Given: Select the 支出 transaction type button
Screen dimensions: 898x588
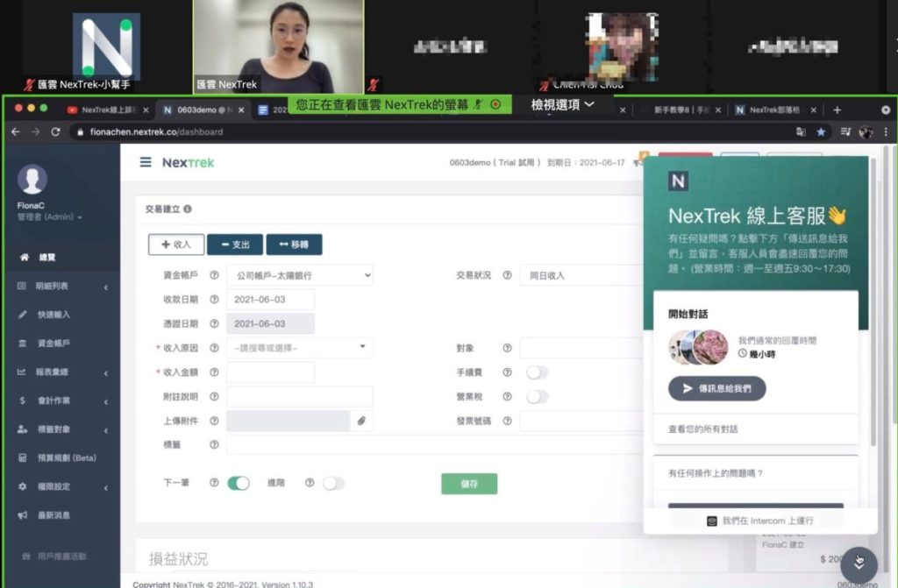Looking at the screenshot, I should point(235,244).
